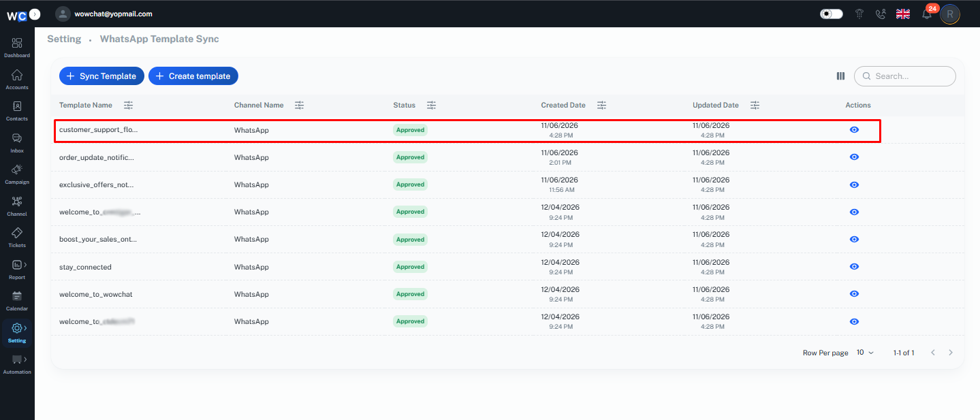Open the notifications bell icon
Image resolution: width=980 pixels, height=420 pixels.
pos(926,14)
